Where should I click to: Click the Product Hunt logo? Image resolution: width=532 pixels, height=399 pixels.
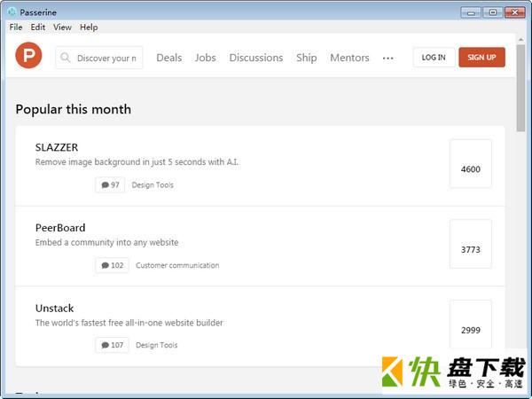pos(28,55)
